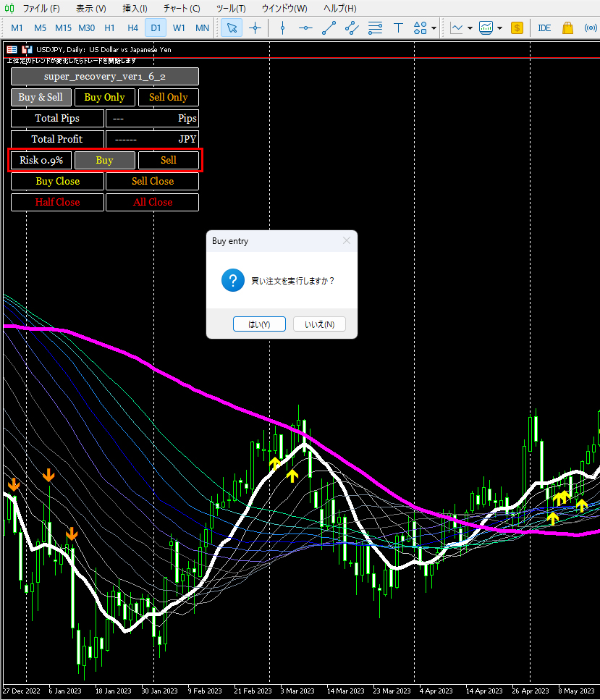600x700 pixels.
Task: Select the D1 daily timeframe
Action: [x=156, y=28]
